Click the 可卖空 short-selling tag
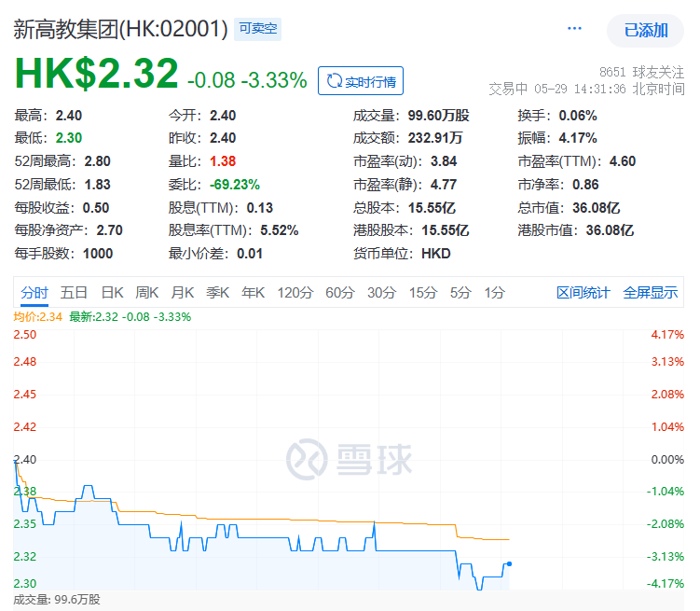Viewport: 700px width, 611px height. pyautogui.click(x=257, y=29)
